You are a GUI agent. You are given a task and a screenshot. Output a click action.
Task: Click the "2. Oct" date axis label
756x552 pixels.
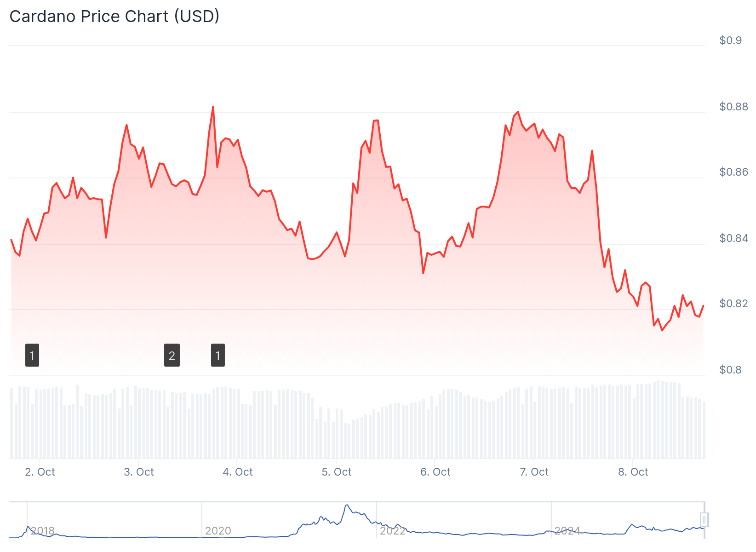click(40, 472)
